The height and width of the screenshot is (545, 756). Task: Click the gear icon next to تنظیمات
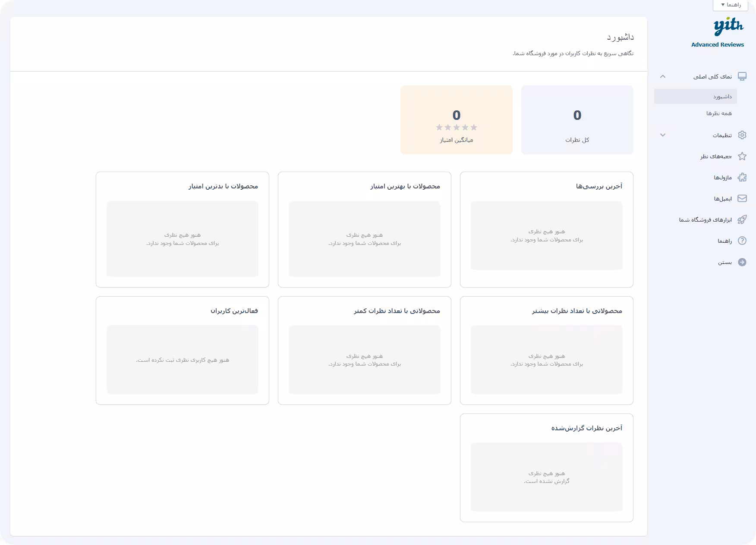[x=742, y=135]
